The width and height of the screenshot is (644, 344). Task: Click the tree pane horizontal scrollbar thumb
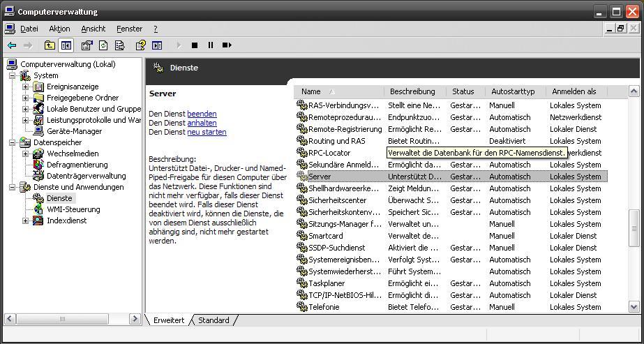pyautogui.click(x=62, y=319)
